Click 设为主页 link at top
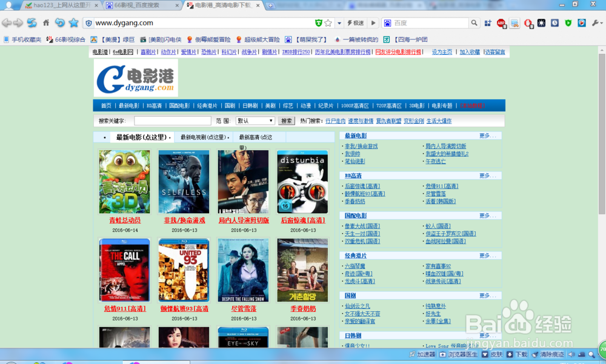This screenshot has height=364, width=606. 442,51
